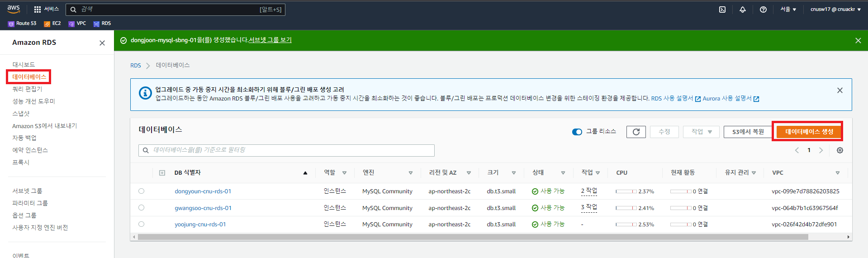
Task: Open the EC2 shortcut
Action: point(52,24)
